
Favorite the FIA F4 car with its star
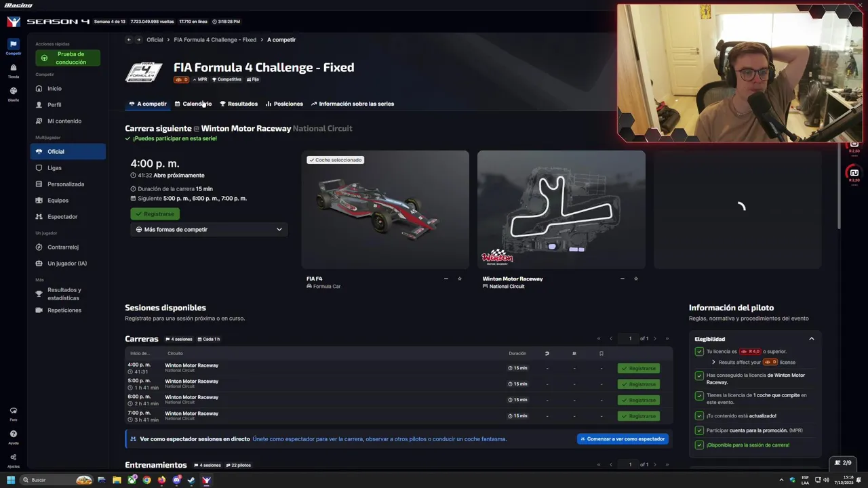tap(459, 279)
